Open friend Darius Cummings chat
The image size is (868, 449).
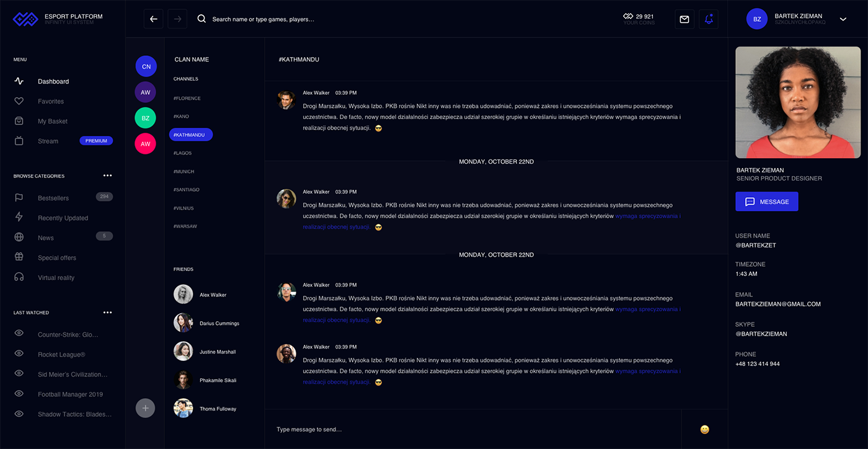tap(219, 323)
